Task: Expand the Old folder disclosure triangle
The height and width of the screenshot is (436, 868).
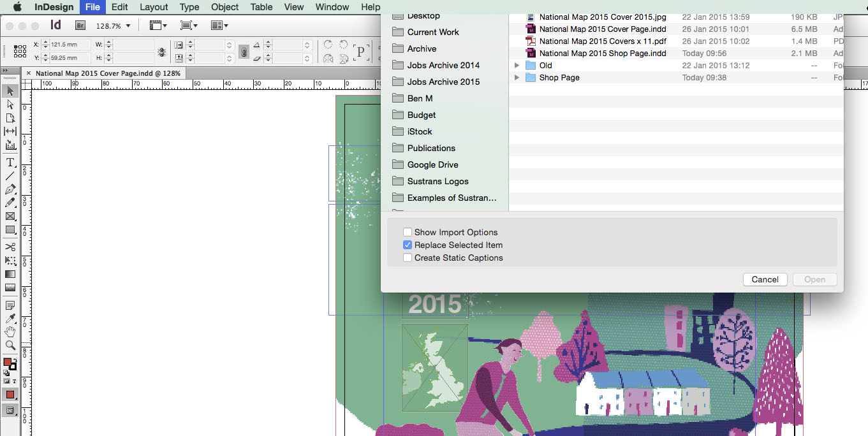Action: (517, 66)
